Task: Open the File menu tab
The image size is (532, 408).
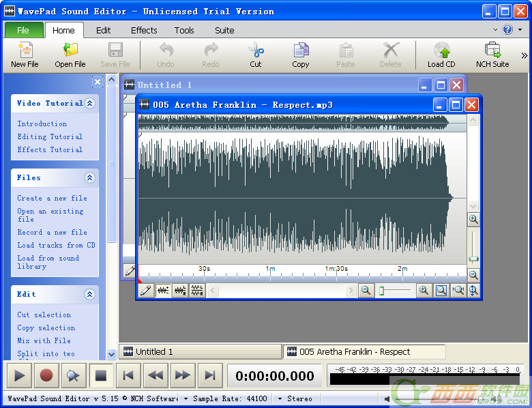Action: 23,30
